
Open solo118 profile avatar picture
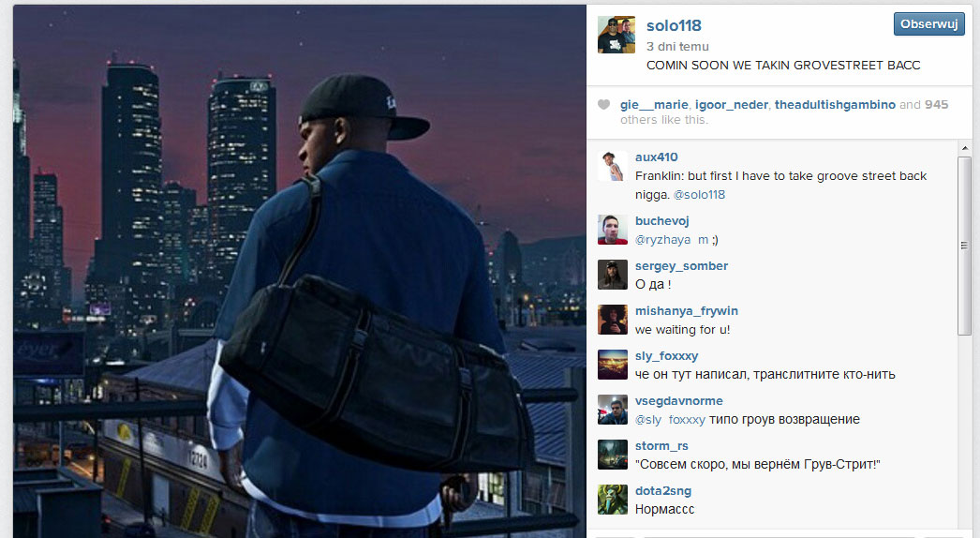616,35
